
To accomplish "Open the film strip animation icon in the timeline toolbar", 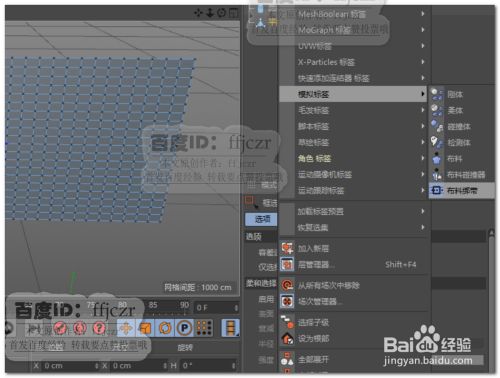I will [x=231, y=328].
